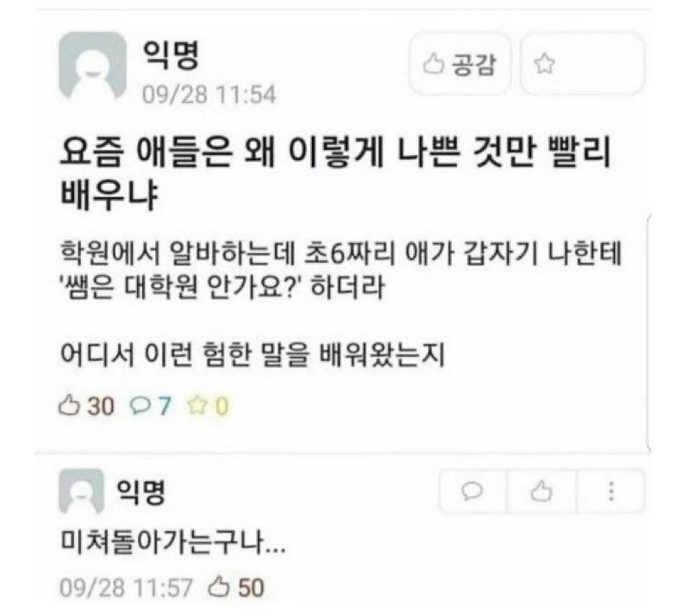Toggle the star scrap button on post
Viewport: 685px width, 616px height.
(582, 64)
